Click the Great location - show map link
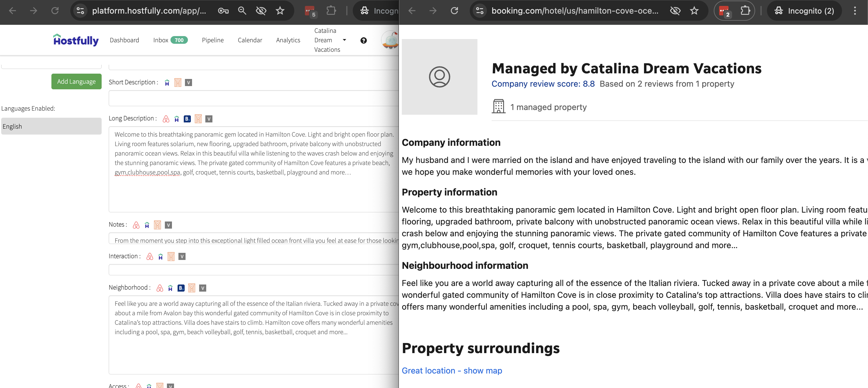 [452, 371]
